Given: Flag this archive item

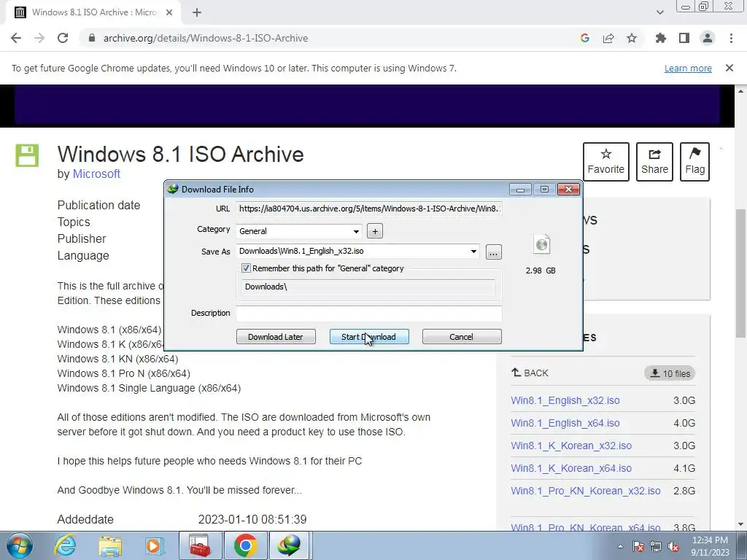Looking at the screenshot, I should tap(694, 162).
